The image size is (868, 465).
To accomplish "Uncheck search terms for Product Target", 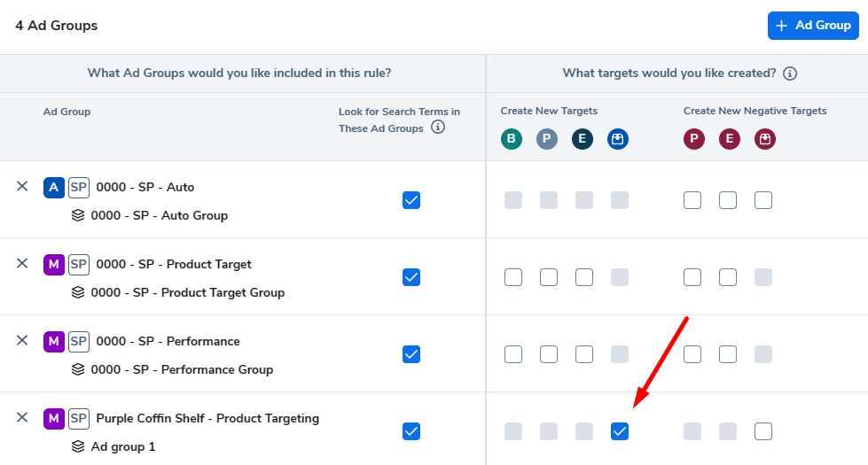I will [x=411, y=277].
